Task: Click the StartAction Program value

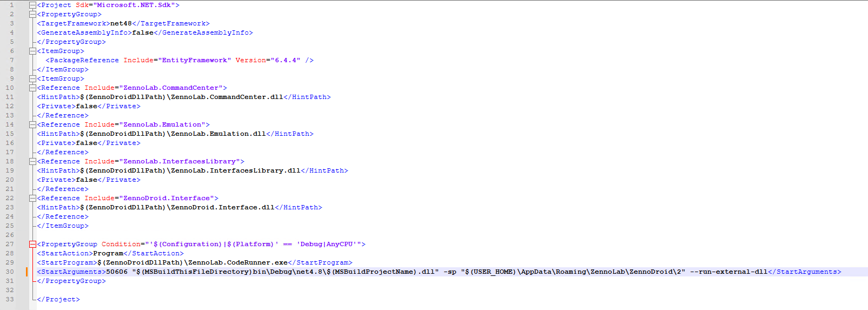Action: (108, 253)
